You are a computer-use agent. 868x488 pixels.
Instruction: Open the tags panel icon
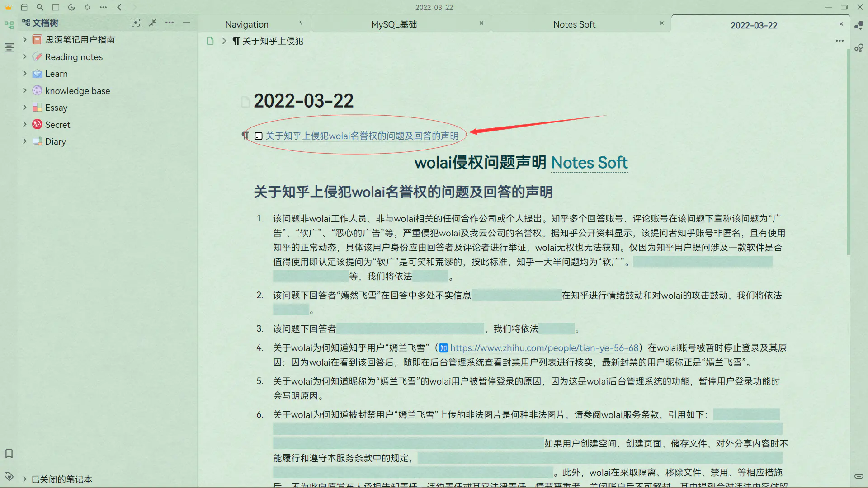(9, 476)
